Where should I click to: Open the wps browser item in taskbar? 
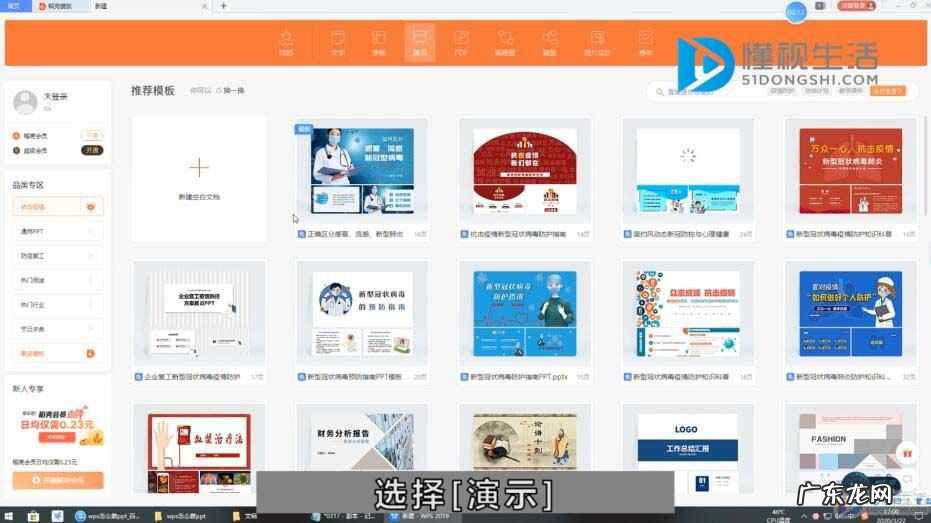point(107,516)
